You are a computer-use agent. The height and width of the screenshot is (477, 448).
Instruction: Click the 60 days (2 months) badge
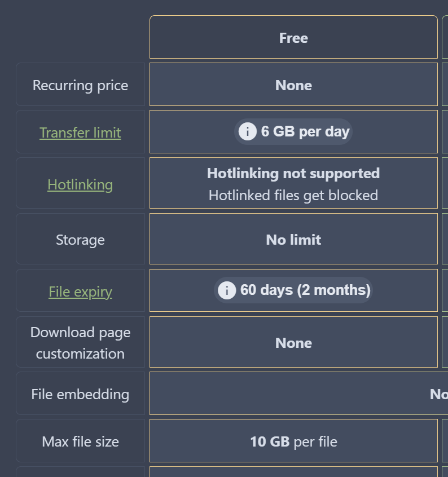click(x=305, y=290)
